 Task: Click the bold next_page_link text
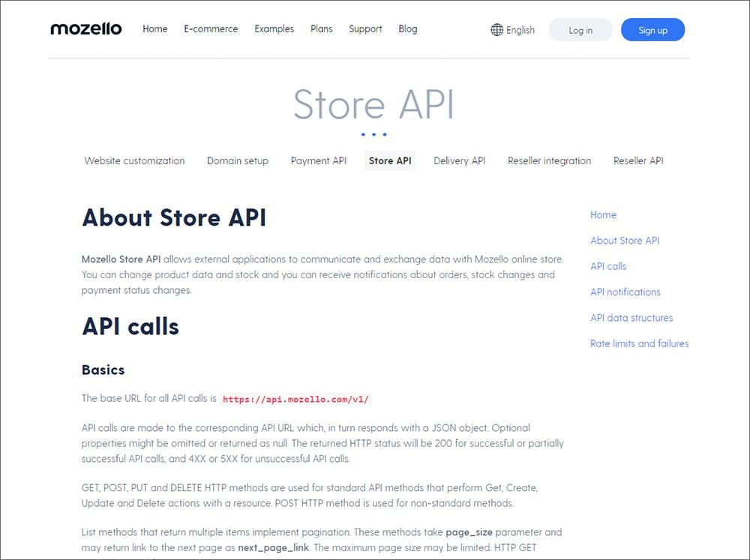coord(274,547)
